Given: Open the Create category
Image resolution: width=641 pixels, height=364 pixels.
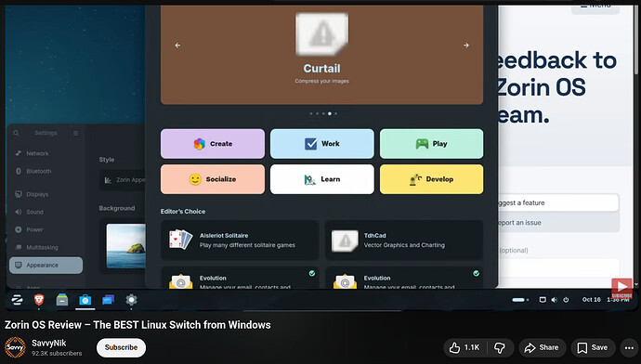Looking at the screenshot, I should (x=213, y=144).
